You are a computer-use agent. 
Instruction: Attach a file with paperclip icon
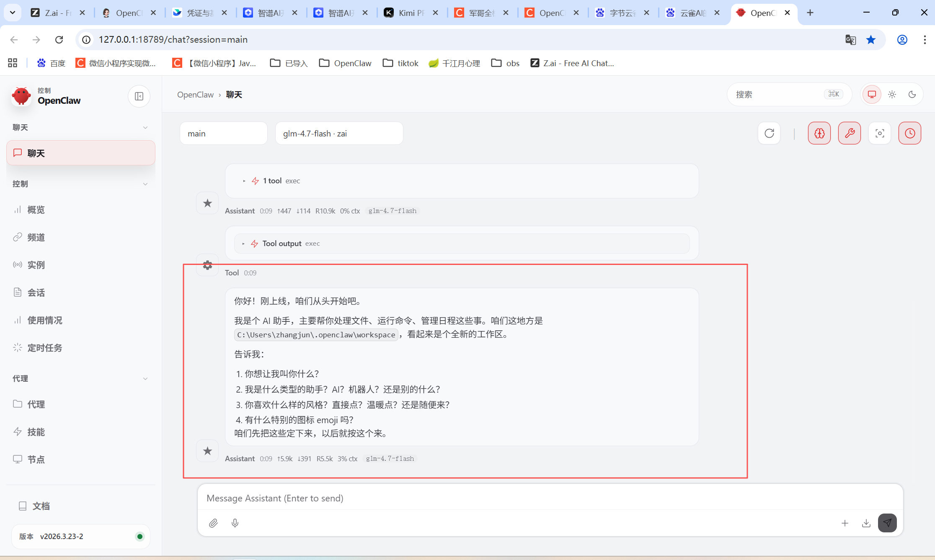click(x=213, y=523)
